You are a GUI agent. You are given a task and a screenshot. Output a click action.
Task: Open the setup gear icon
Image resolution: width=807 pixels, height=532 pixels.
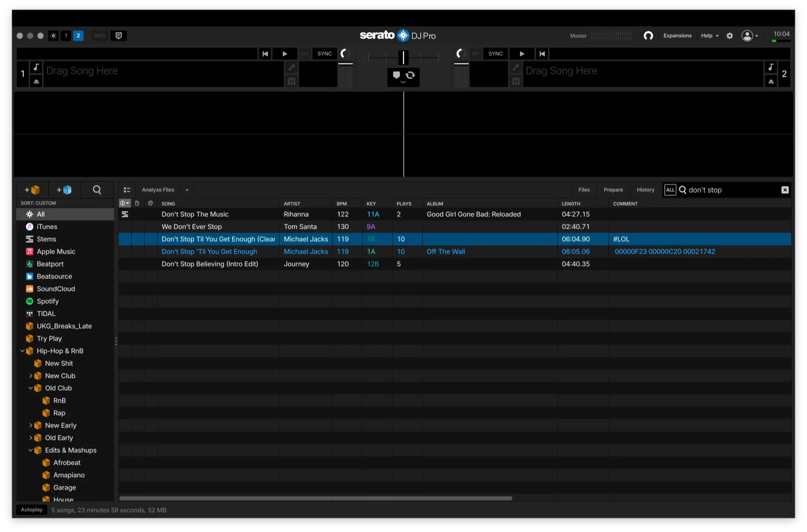(x=729, y=36)
